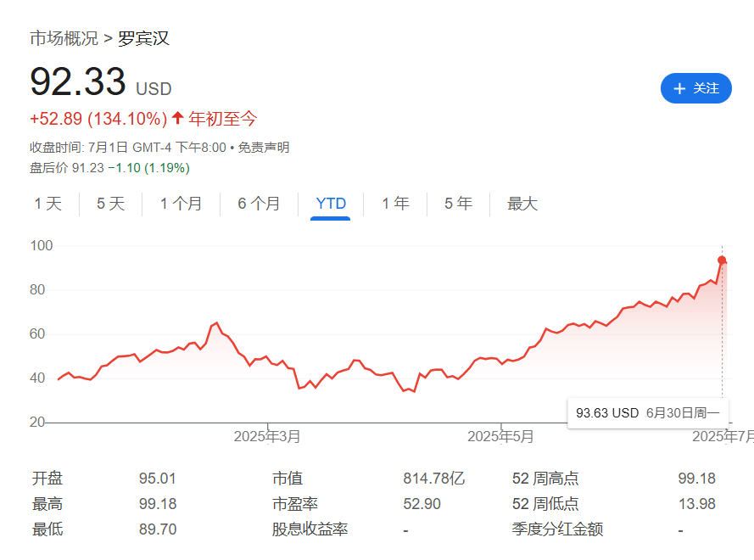Select the red dot marker on the chart
This screenshot has height=560, width=754.
[722, 261]
